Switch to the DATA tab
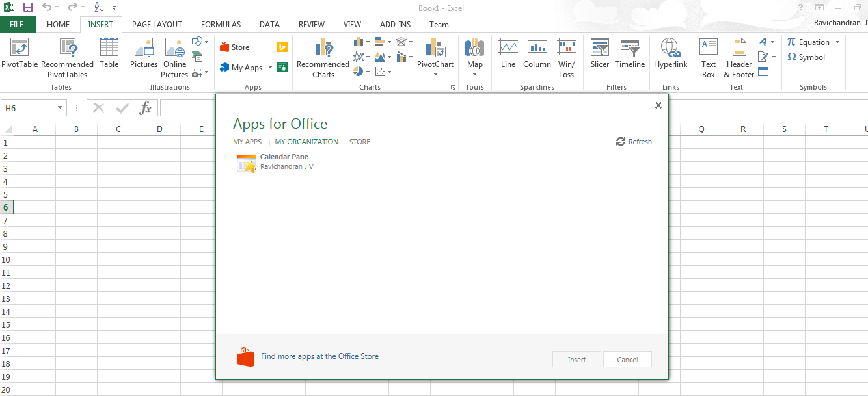This screenshot has height=396, width=868. 269,25
